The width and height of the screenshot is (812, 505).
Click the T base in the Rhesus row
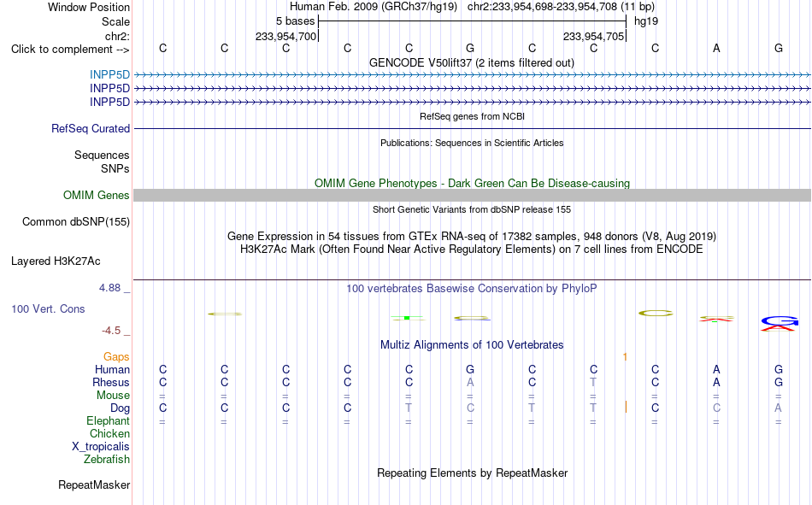click(x=593, y=382)
